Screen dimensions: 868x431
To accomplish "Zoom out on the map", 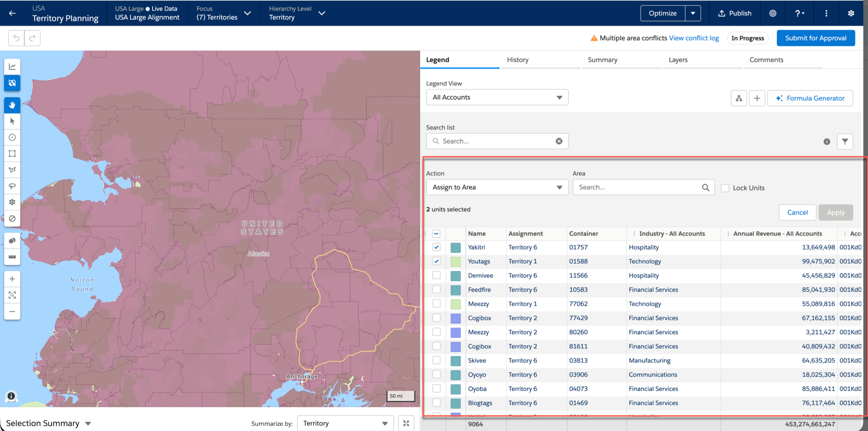I will 12,311.
